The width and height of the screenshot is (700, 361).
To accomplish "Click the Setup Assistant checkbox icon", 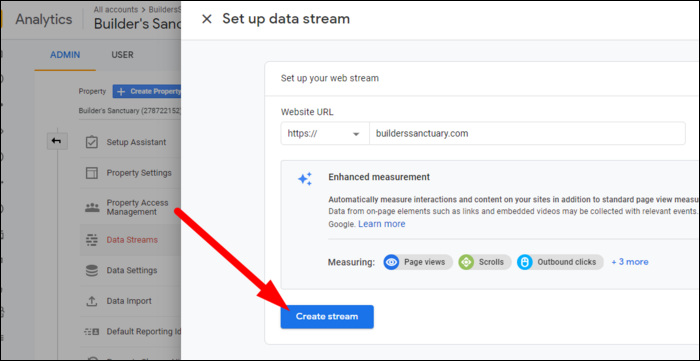I will click(92, 142).
